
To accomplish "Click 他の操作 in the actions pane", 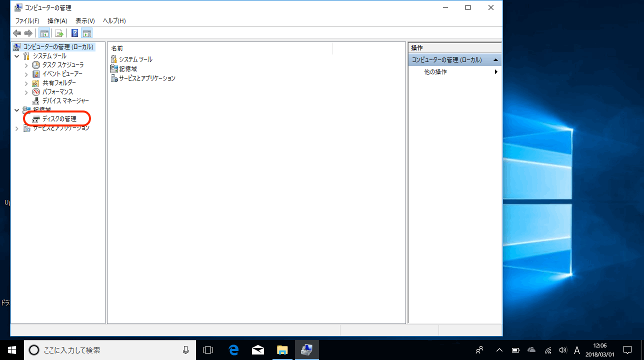I will coord(435,72).
